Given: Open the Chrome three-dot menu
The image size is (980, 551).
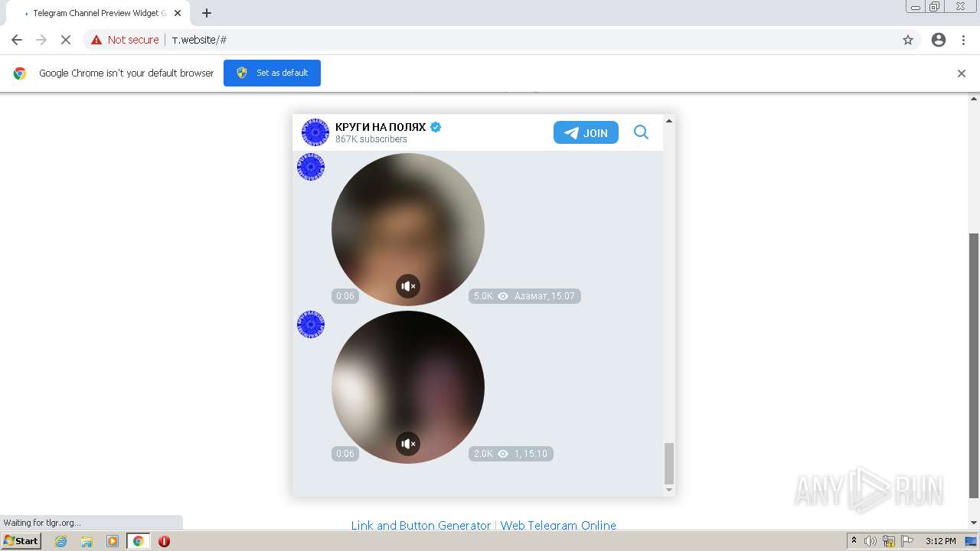Looking at the screenshot, I should 964,40.
